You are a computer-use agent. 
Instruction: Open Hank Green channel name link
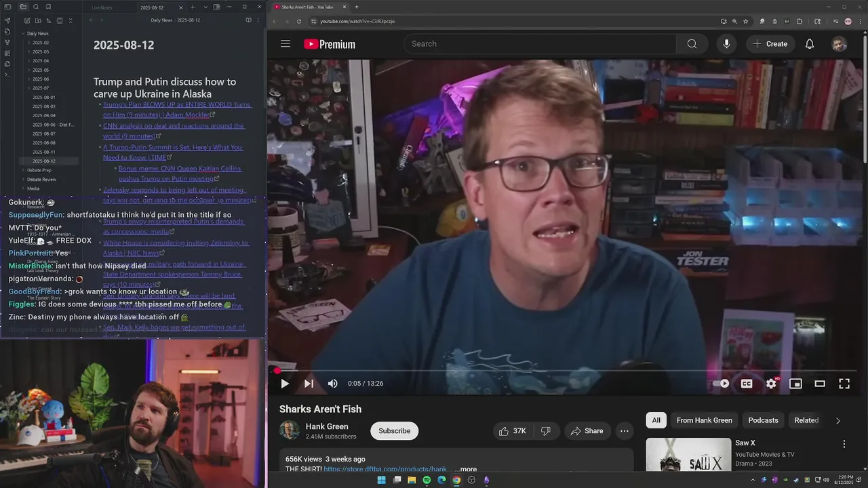[x=327, y=426]
